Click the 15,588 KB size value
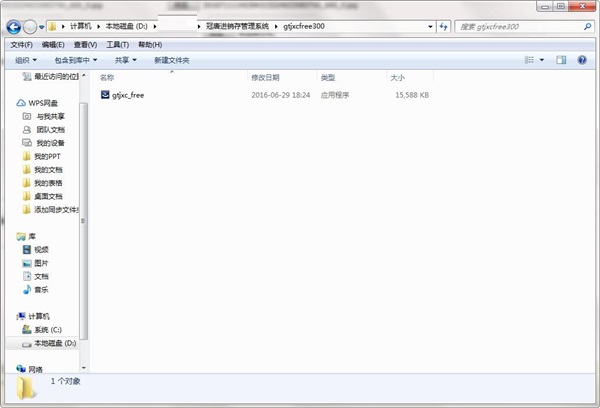600x408 pixels. point(412,95)
